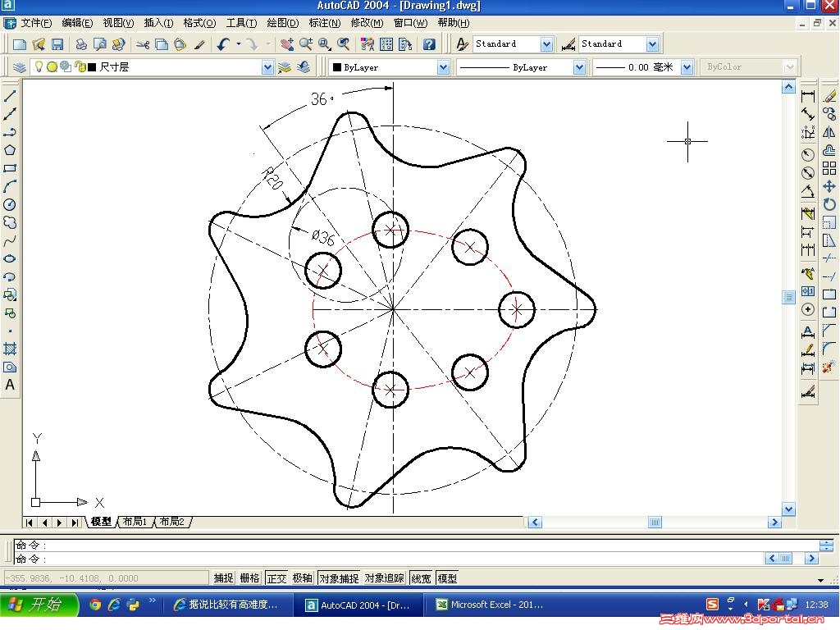Switch to Microsoft Excel taskbar button
Image resolution: width=840 pixels, height=630 pixels.
(x=491, y=605)
